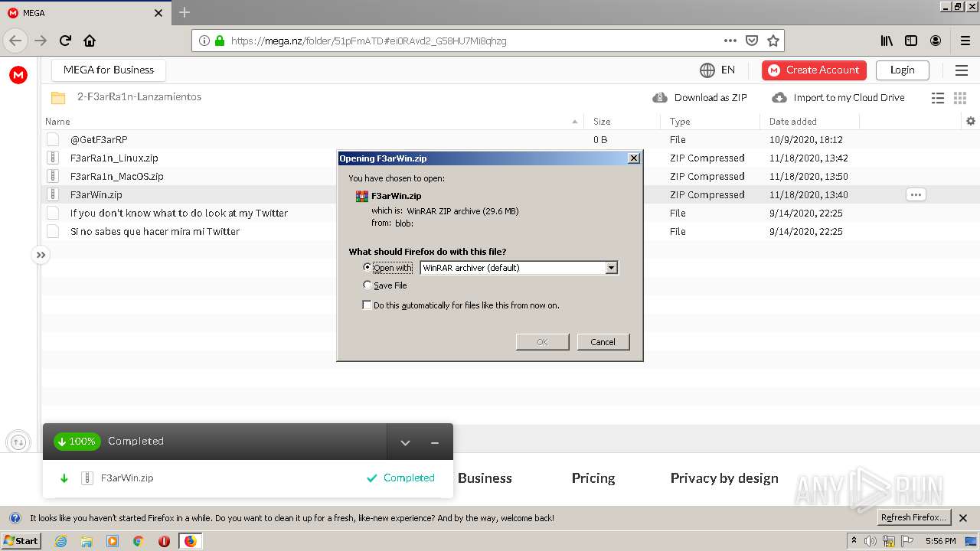The image size is (980, 551).
Task: Click the Privacy by design footer link
Action: (724, 478)
